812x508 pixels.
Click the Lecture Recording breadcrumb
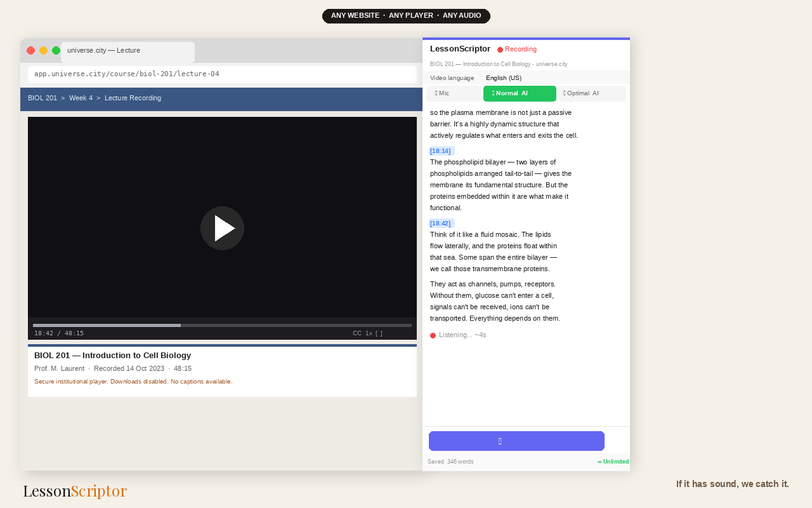click(x=133, y=98)
